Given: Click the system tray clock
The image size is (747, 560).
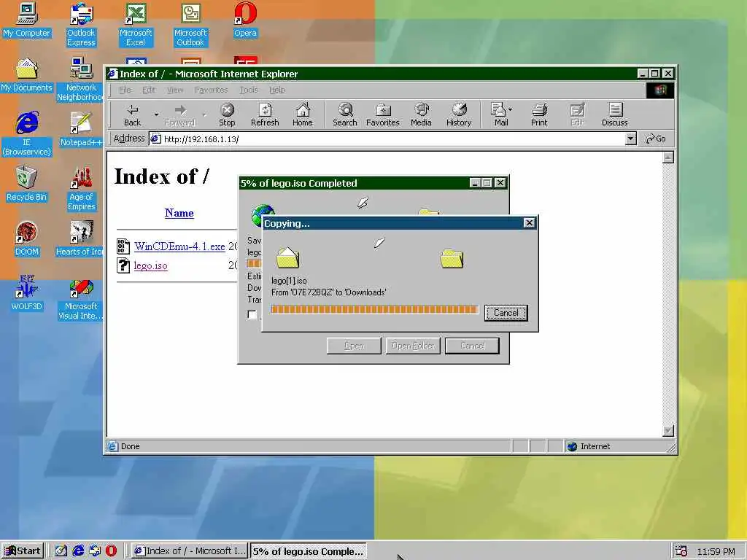Looking at the screenshot, I should [716, 551].
